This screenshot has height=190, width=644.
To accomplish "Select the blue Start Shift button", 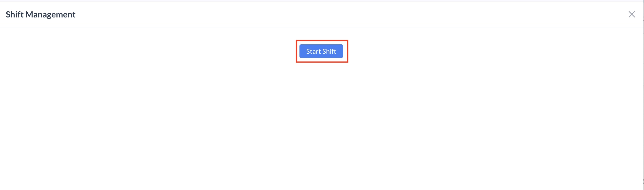I will (x=321, y=51).
